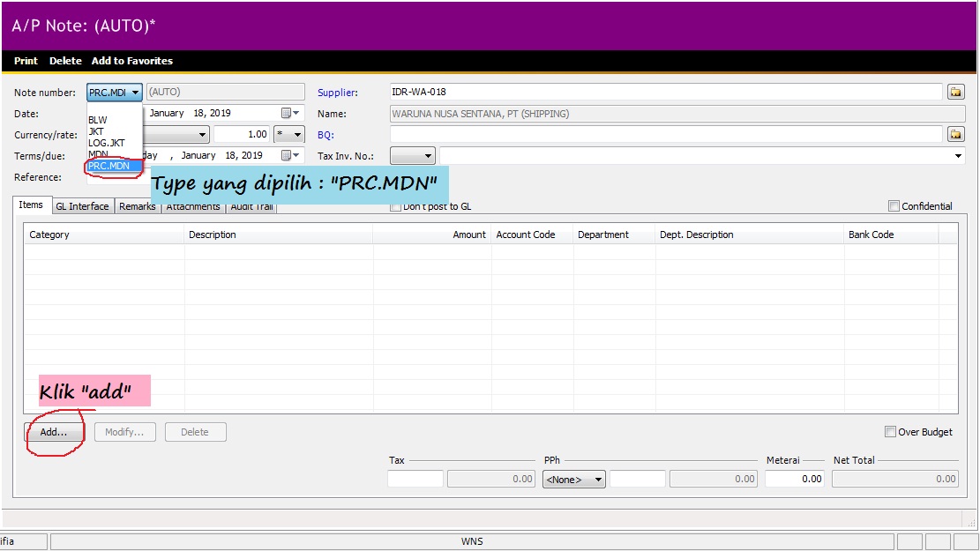This screenshot has height=551, width=980.
Task: Open the PPh <None> dropdown
Action: coord(574,480)
